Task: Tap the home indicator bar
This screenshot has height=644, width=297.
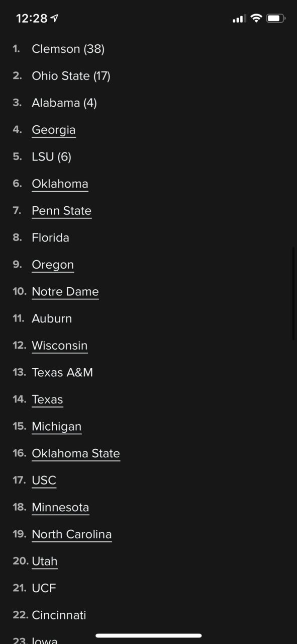Action: pos(149,635)
